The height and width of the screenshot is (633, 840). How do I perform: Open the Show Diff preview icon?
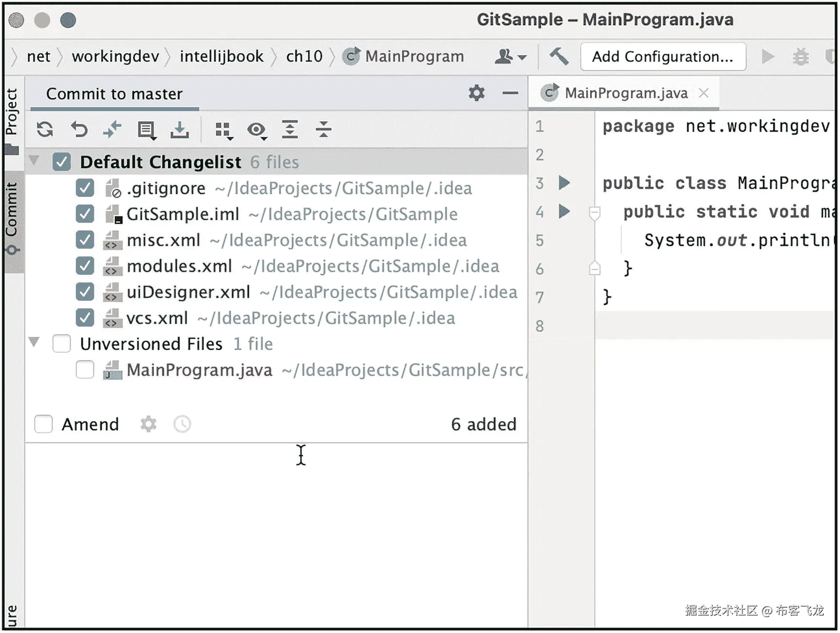(146, 130)
